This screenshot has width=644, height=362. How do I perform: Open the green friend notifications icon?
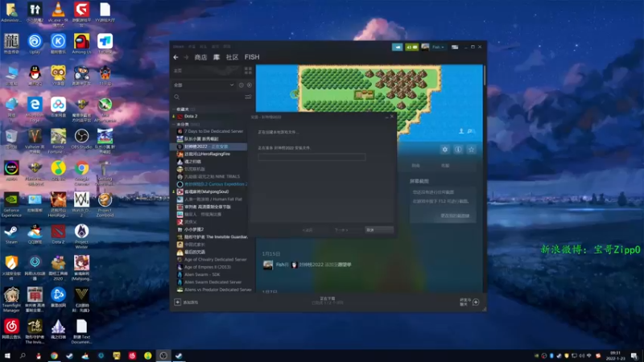[x=411, y=47]
